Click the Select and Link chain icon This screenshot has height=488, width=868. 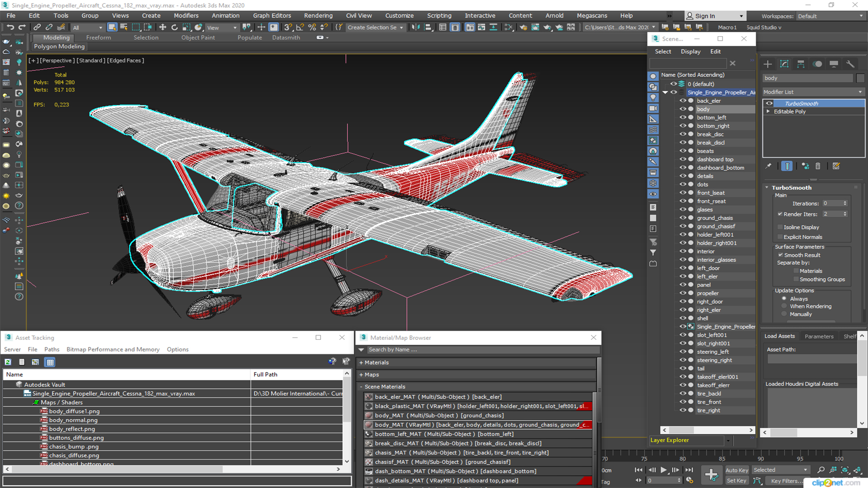37,27
